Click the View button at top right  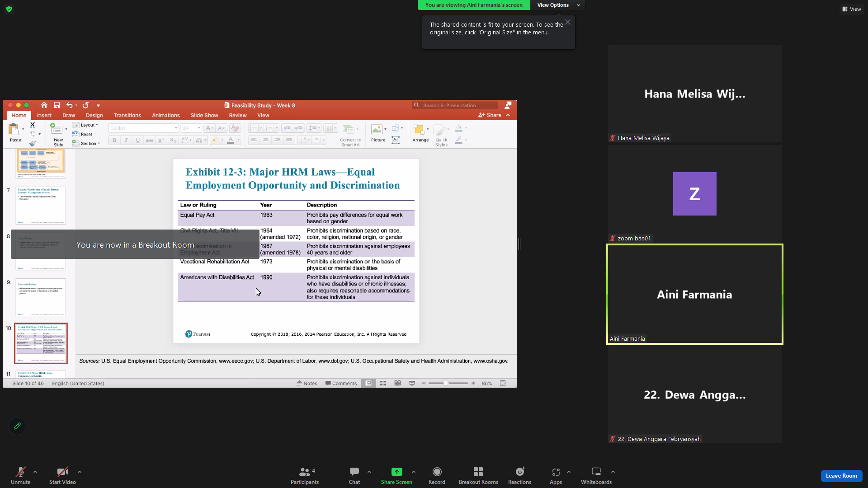[852, 9]
